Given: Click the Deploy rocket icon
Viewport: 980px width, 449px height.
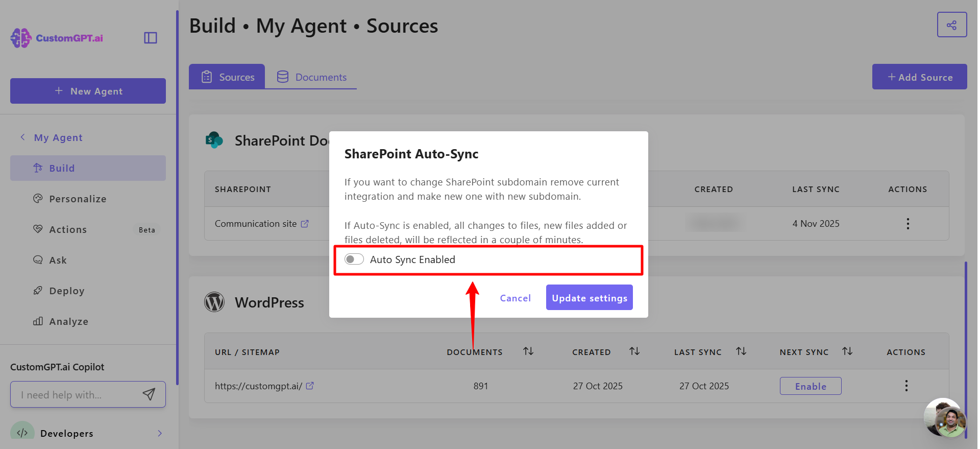Looking at the screenshot, I should tap(38, 291).
